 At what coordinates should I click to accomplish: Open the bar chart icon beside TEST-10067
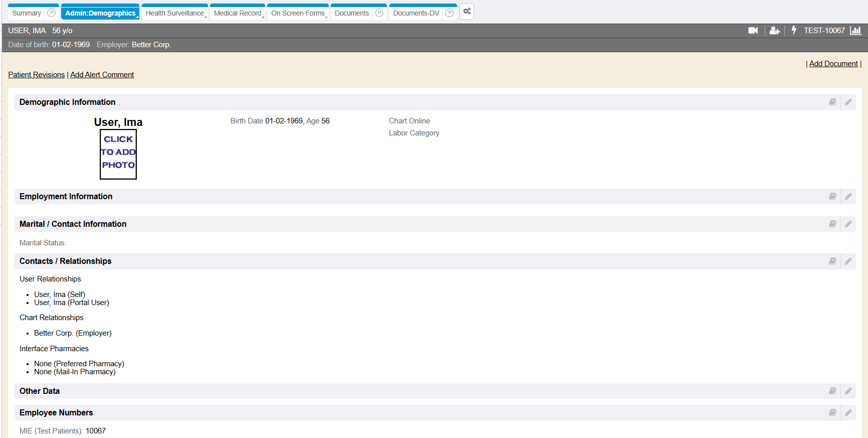[856, 31]
